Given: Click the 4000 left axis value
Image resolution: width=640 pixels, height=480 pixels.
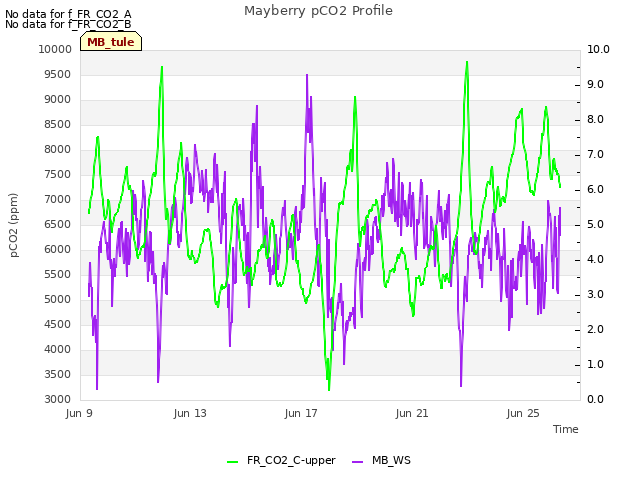Looking at the screenshot, I should click(x=58, y=349).
